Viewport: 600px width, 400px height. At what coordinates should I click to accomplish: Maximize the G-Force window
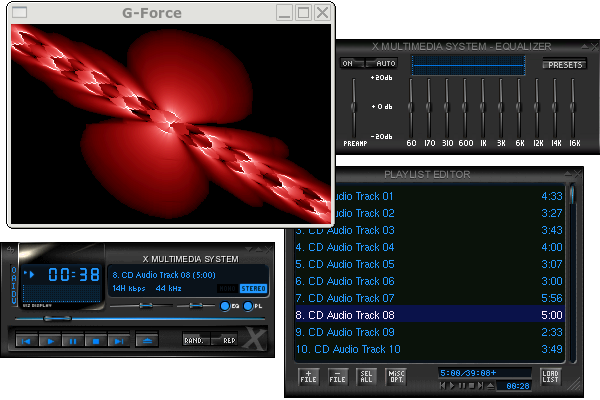pos(303,13)
